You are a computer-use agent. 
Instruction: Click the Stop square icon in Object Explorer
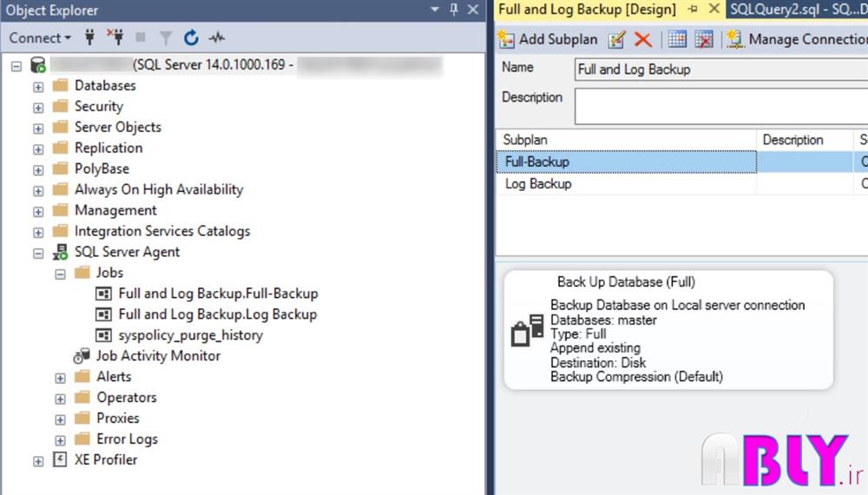pos(141,37)
